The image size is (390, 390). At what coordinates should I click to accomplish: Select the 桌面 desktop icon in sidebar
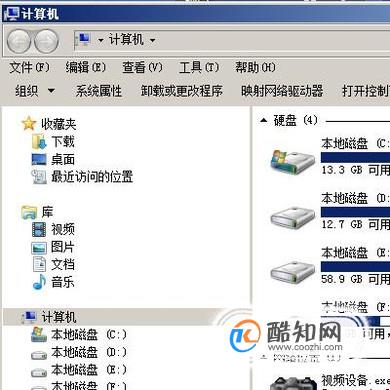(39, 159)
